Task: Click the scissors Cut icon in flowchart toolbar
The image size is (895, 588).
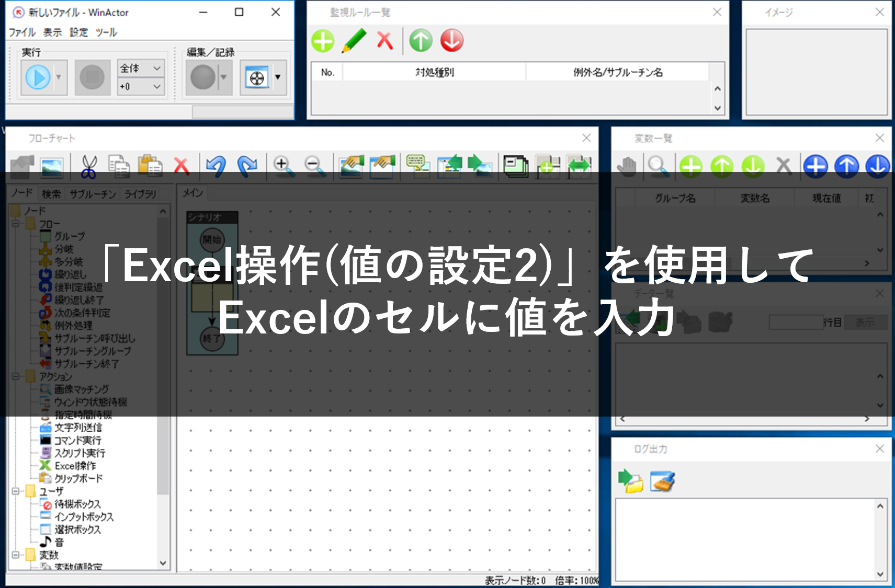Action: pos(89,166)
